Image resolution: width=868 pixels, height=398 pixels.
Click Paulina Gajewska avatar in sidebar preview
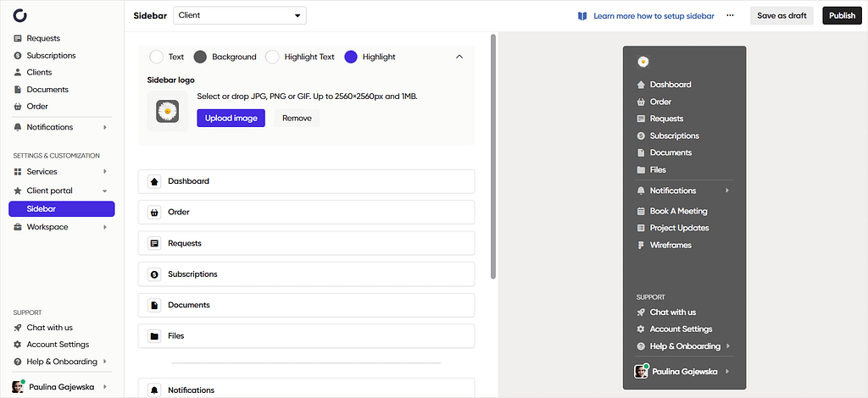(641, 372)
